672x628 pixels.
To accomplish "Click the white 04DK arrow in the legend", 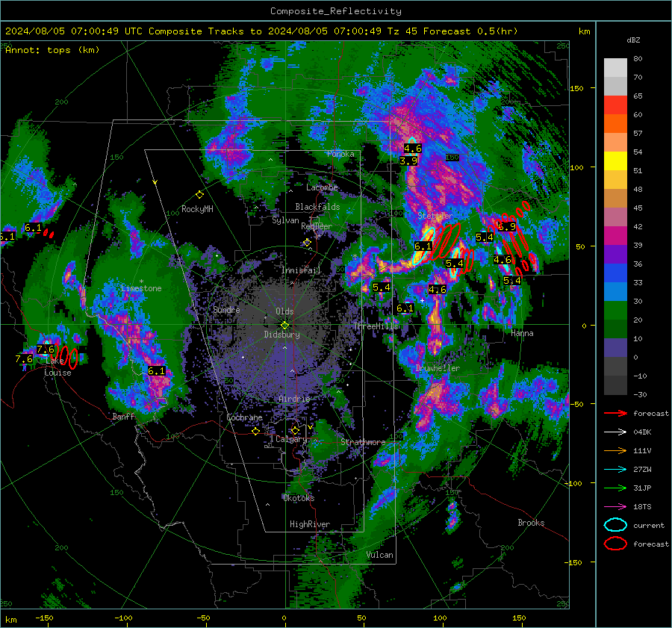I will (615, 432).
